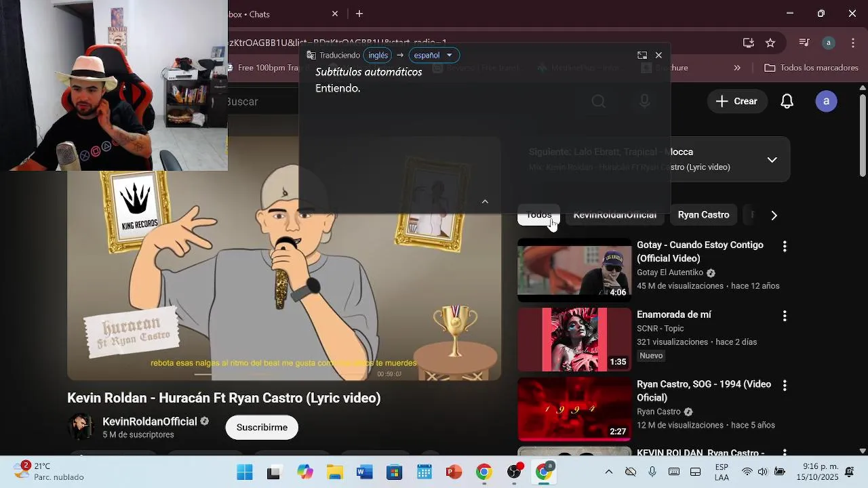
Task: Click the Huracán lyric video player area
Action: pyautogui.click(x=284, y=258)
